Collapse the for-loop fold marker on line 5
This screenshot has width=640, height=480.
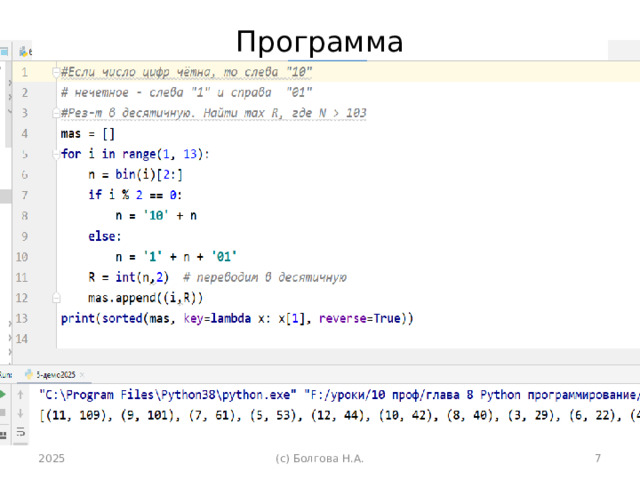[56, 154]
